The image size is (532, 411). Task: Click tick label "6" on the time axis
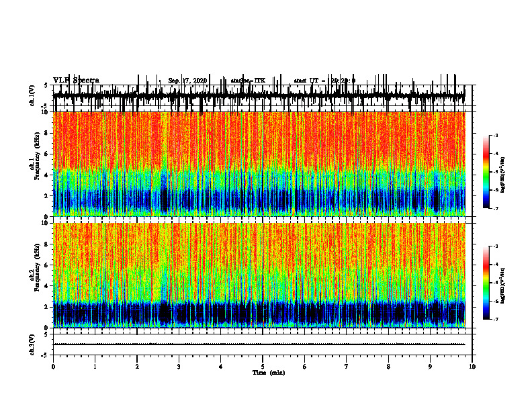click(x=305, y=367)
